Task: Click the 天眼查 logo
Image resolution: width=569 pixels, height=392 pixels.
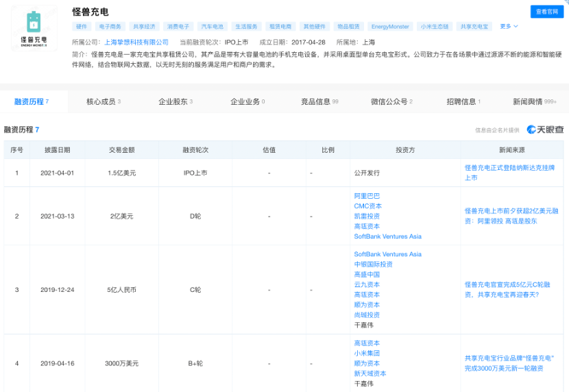Action: pos(545,130)
